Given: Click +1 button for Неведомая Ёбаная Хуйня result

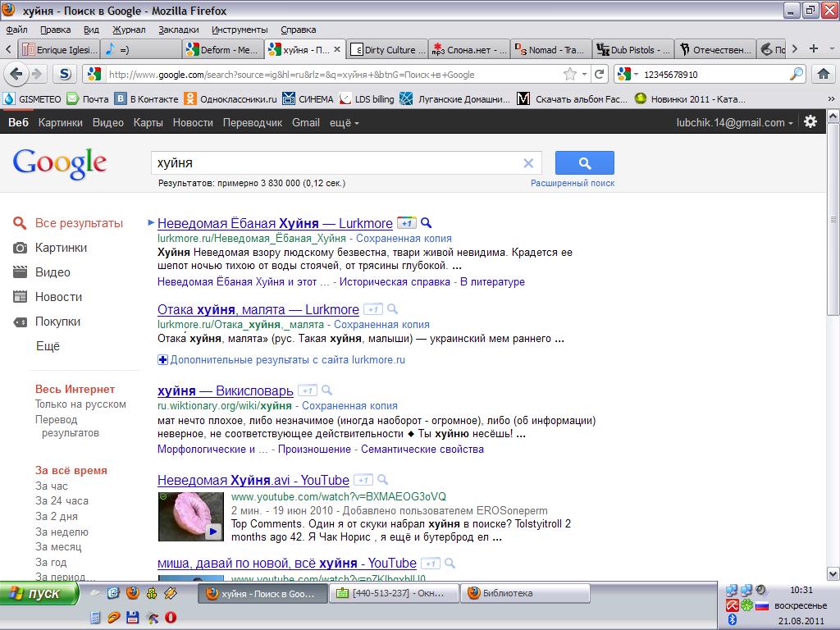Looking at the screenshot, I should coord(407,223).
